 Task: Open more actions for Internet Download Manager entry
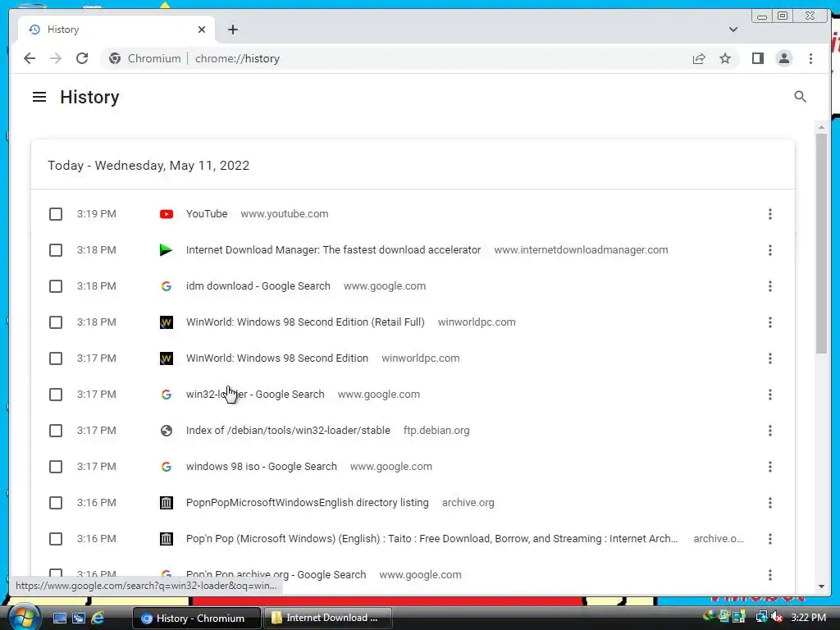pos(769,250)
